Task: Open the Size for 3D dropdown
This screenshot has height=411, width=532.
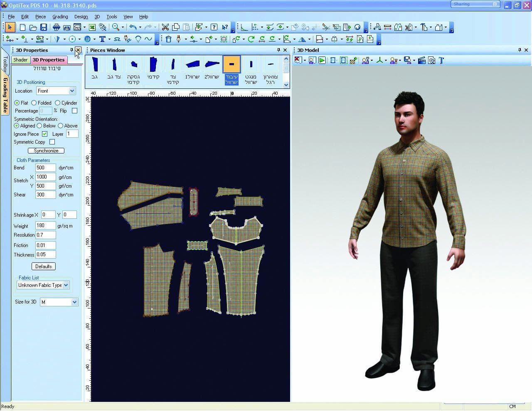Action: 59,302
